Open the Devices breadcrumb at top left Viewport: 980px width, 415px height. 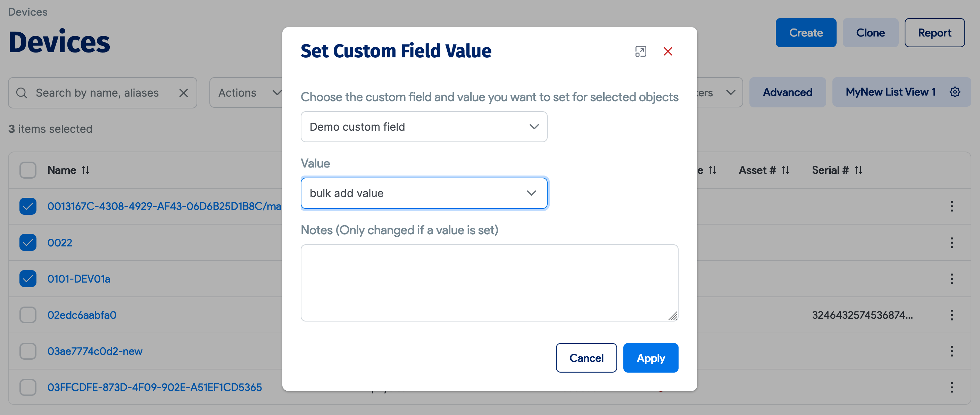(x=27, y=12)
